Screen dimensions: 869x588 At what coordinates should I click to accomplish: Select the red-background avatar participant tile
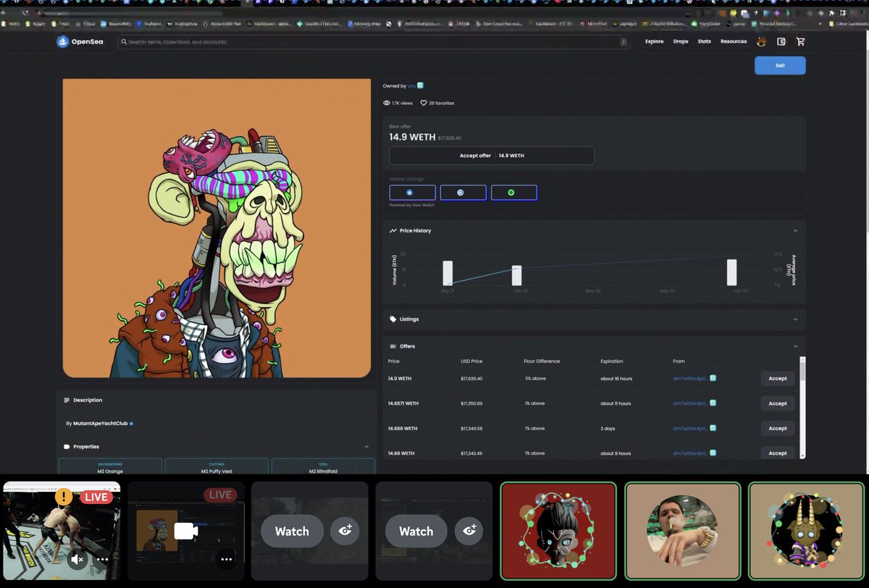click(558, 532)
